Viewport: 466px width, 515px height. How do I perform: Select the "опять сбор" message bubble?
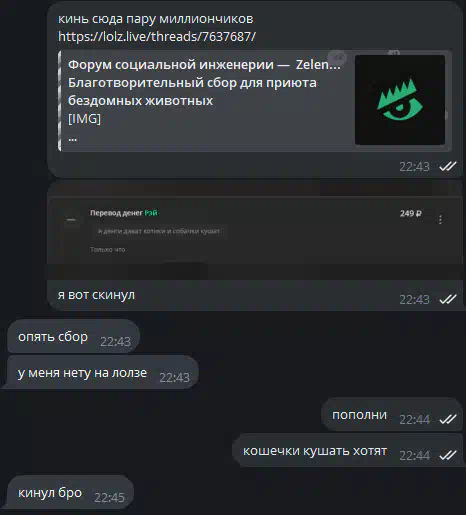(x=73, y=337)
